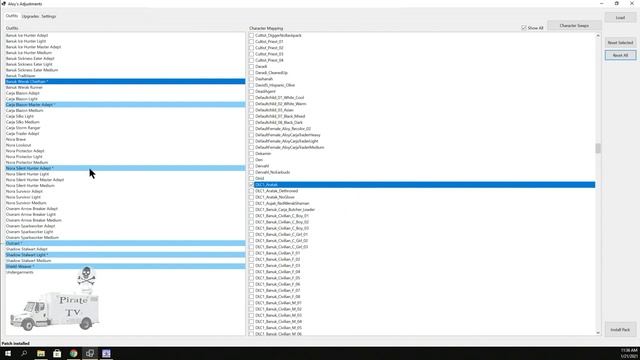This screenshot has height=360, width=640.
Task: Check the DLC1_Aratak_NoGlove checkbox
Action: pyautogui.click(x=251, y=197)
